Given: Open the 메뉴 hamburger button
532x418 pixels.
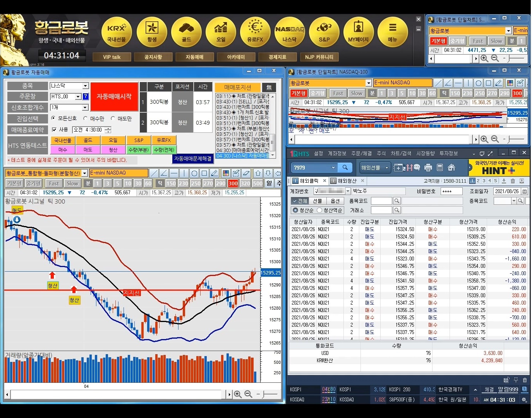Looking at the screenshot, I should (x=393, y=33).
